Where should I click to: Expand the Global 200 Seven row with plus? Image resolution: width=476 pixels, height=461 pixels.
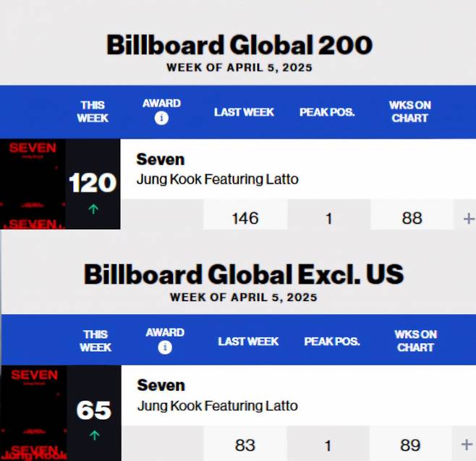point(468,218)
